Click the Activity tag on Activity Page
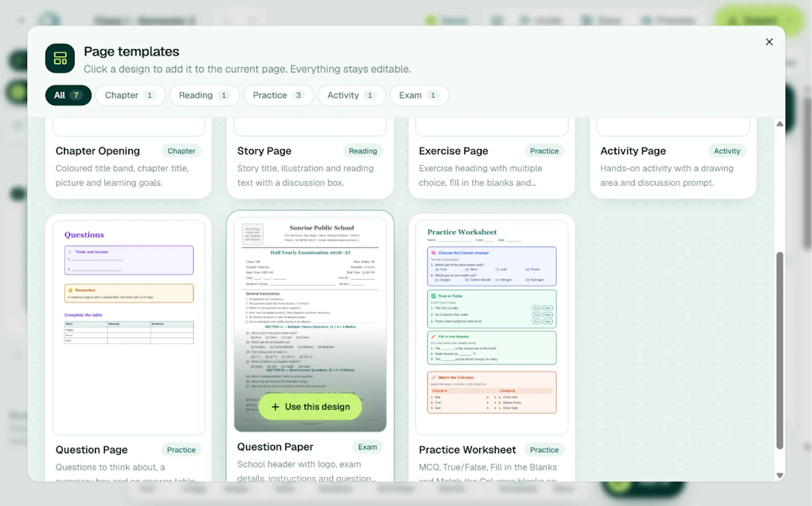Image resolution: width=812 pixels, height=506 pixels. [x=727, y=151]
